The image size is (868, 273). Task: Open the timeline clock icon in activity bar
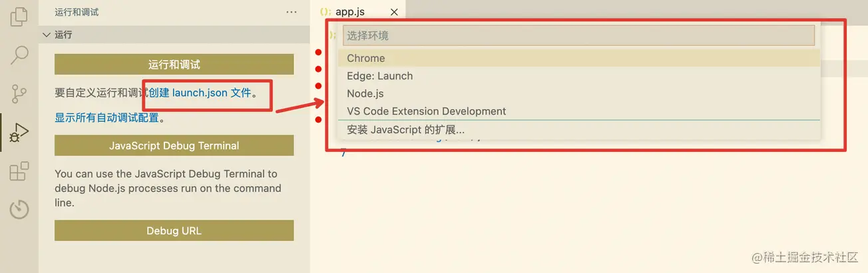pyautogui.click(x=19, y=209)
